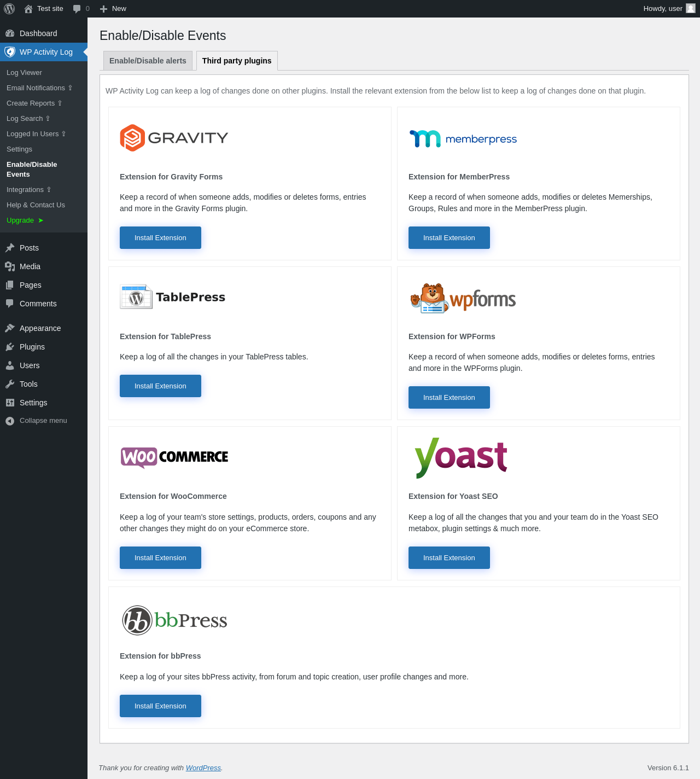
Task: Click the 'Enable/Disable Events' page title
Action: click(163, 36)
